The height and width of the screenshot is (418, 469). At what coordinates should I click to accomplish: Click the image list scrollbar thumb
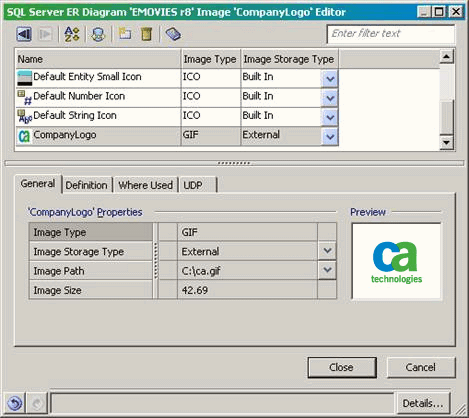coord(446,117)
